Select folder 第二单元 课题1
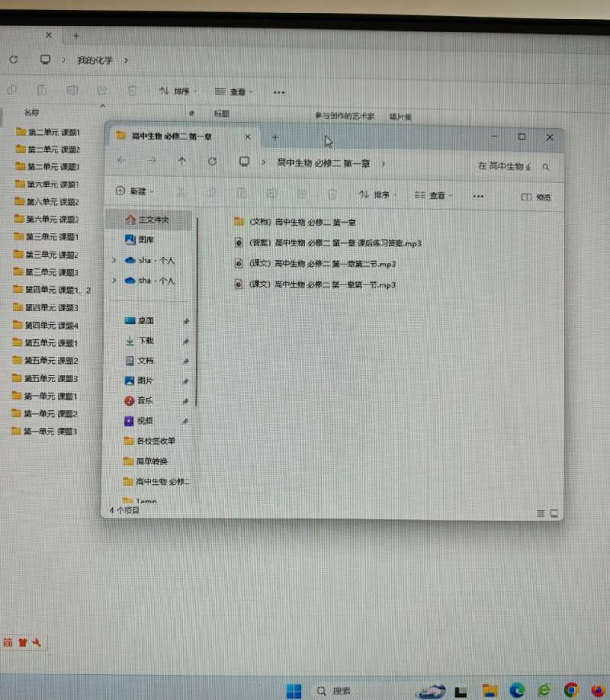 click(x=48, y=132)
